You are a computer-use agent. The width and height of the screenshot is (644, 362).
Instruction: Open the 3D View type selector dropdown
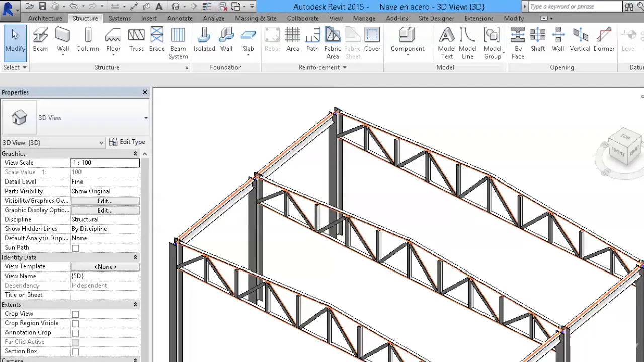146,118
